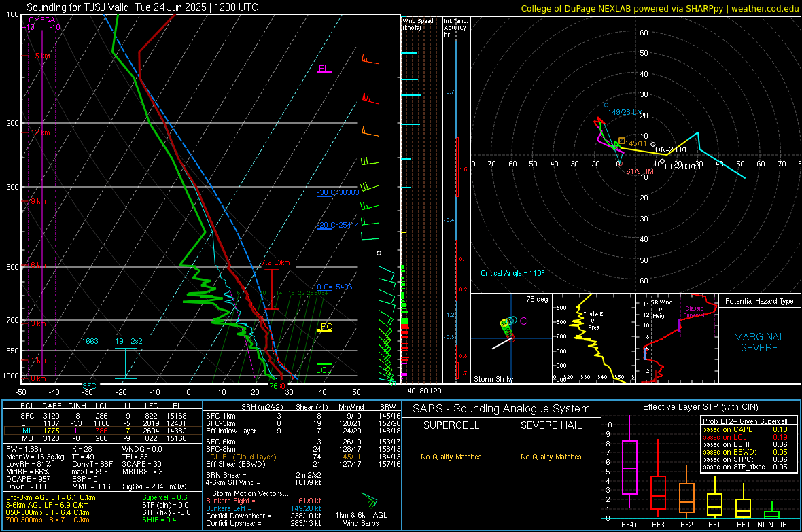Screen dimensions: 802x532
Task: Click 'No Quality Matches' under SEVERE HAIL
Action: (551, 457)
